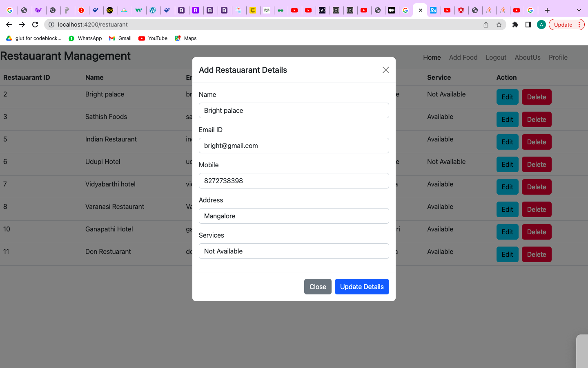This screenshot has height=368, width=588.
Task: Toggle the browser side panel icon
Action: click(528, 25)
